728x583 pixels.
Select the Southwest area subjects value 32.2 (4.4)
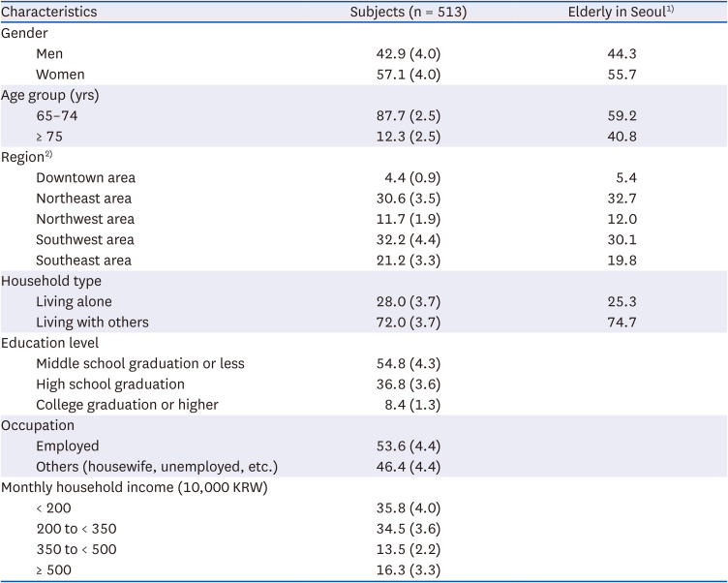pos(409,239)
